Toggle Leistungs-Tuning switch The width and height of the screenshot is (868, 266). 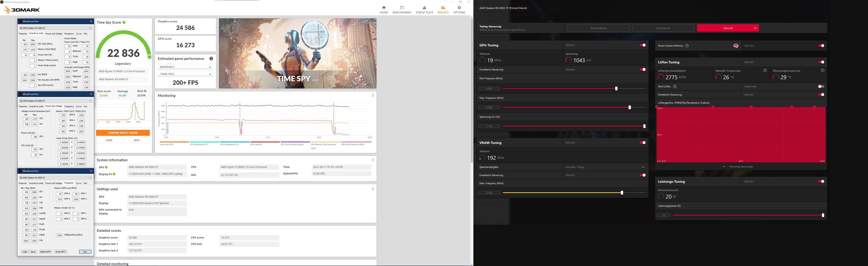pyautogui.click(x=821, y=181)
